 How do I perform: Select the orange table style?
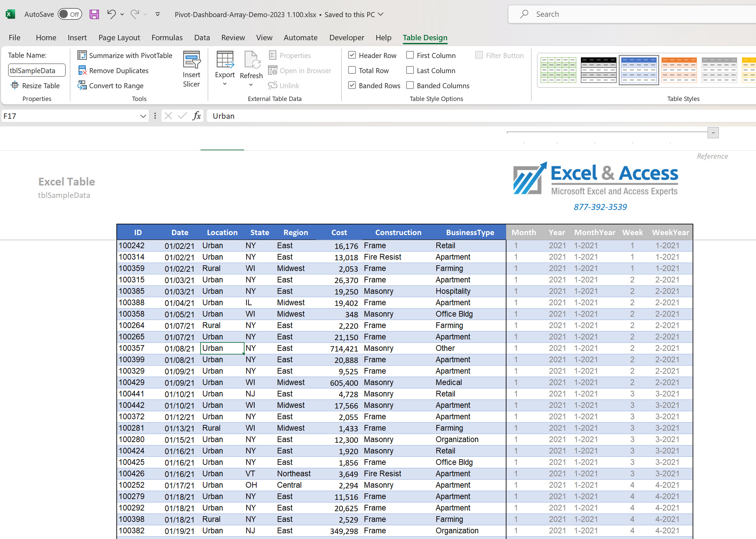point(679,70)
